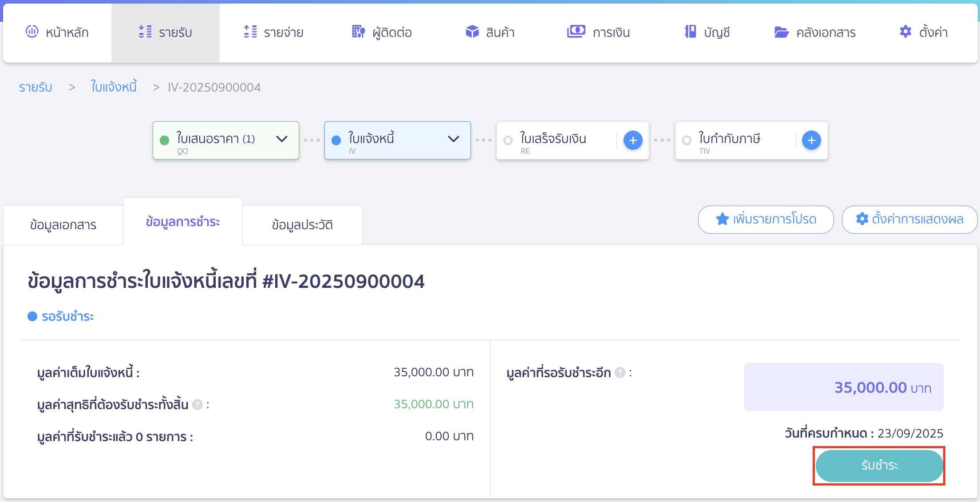This screenshot has width=980, height=502.
Task: Click the empty status circle on ใบเสร็จรับเงิน
Action: (508, 140)
